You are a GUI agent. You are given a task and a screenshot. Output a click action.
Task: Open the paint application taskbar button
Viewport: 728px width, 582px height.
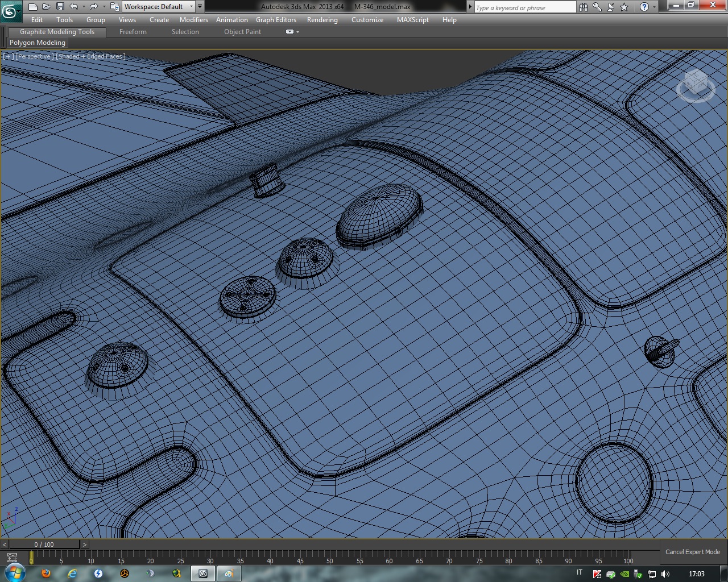pos(229,573)
